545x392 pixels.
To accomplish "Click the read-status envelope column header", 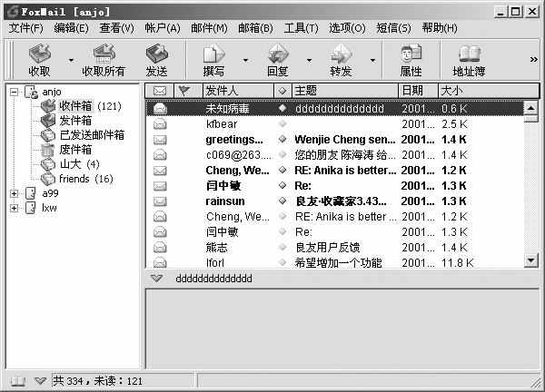I will pos(160,91).
